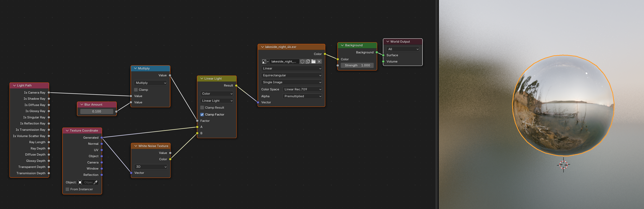Click the Background Strength 1.000 field

pos(357,65)
